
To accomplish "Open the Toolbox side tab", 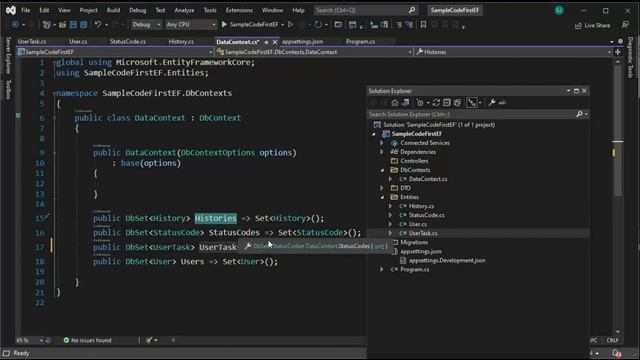I will (8, 89).
